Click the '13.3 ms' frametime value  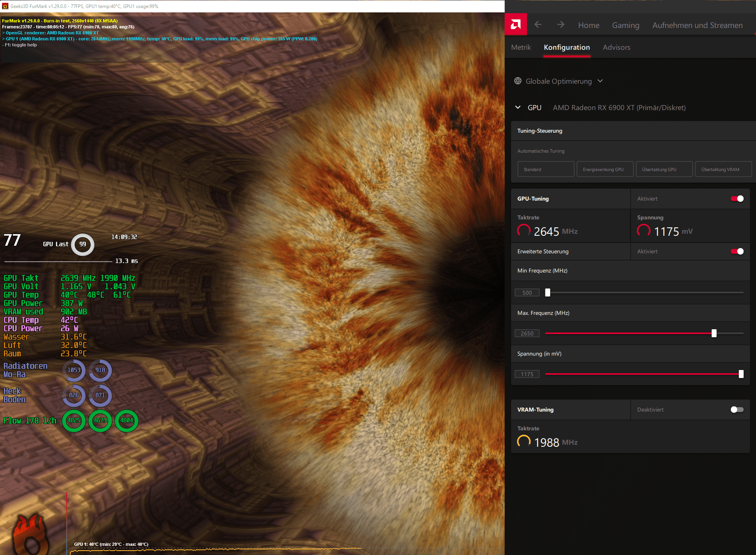click(x=127, y=261)
